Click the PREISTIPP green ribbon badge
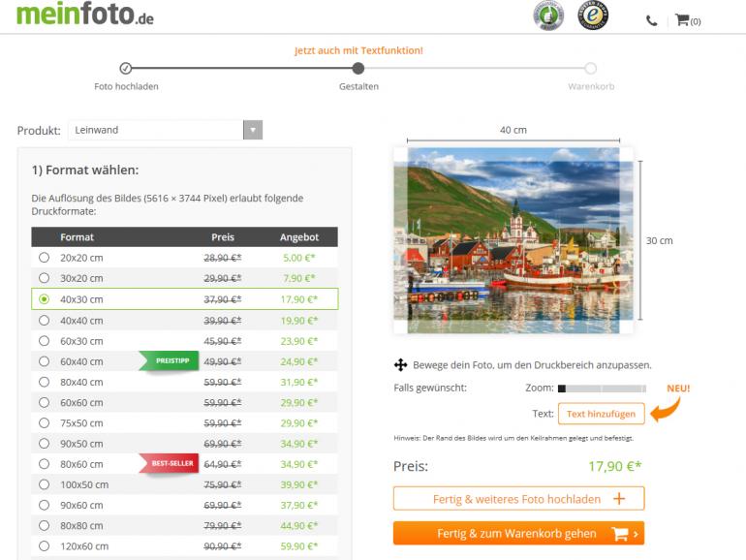The image size is (746, 560). click(169, 361)
